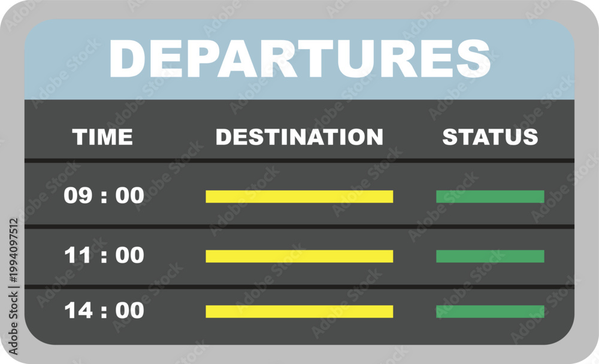
Task: Select the STATUS column header
Action: tap(490, 136)
